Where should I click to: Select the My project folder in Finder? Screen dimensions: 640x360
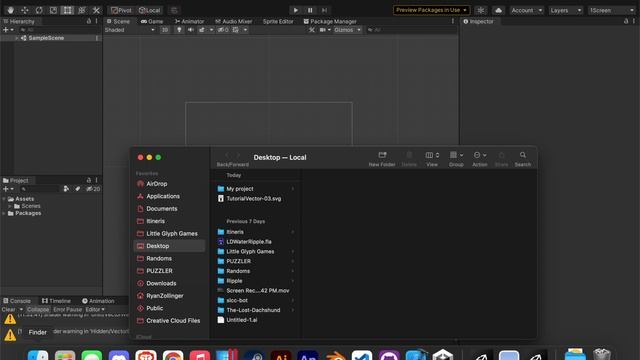point(256,189)
